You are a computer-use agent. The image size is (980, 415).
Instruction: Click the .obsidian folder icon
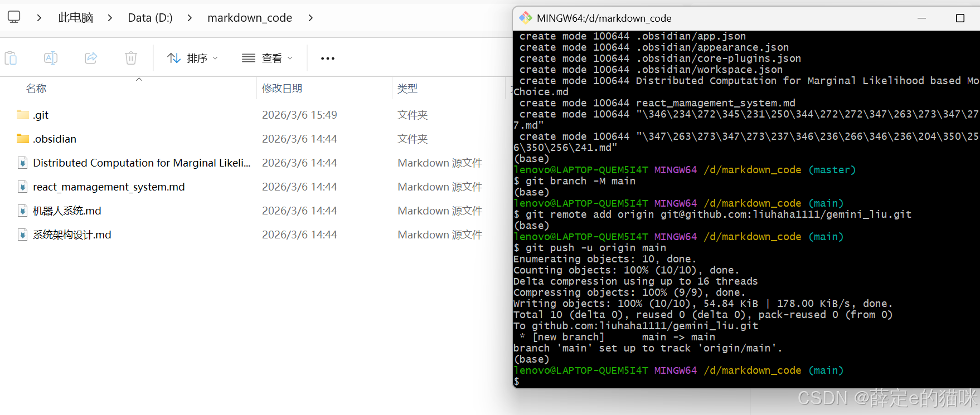point(23,139)
